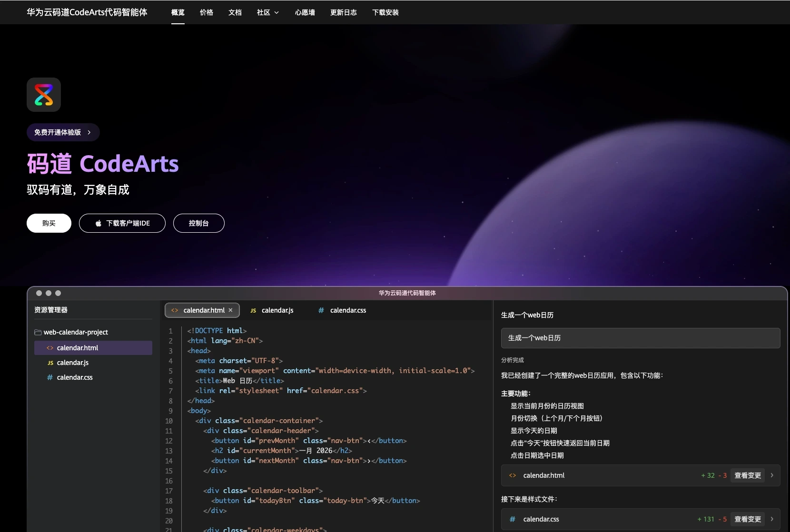
Task: Click the 接下来是样式文件 text
Action: (529, 499)
